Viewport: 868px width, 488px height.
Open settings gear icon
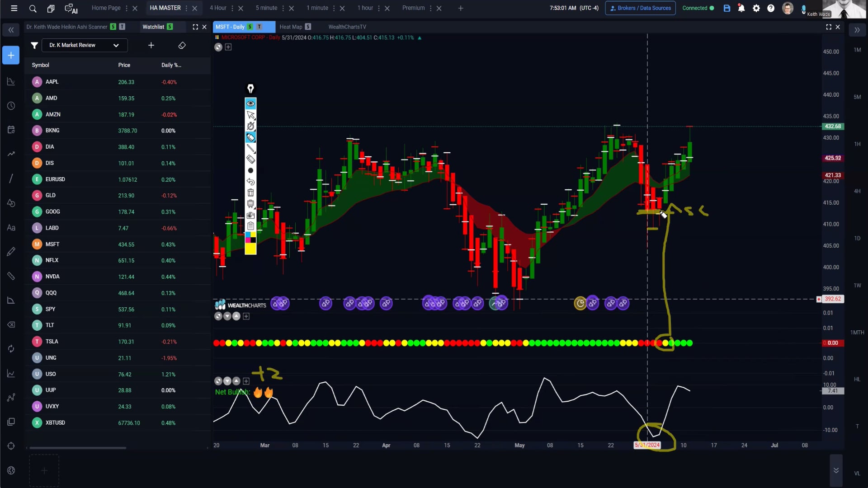[756, 8]
